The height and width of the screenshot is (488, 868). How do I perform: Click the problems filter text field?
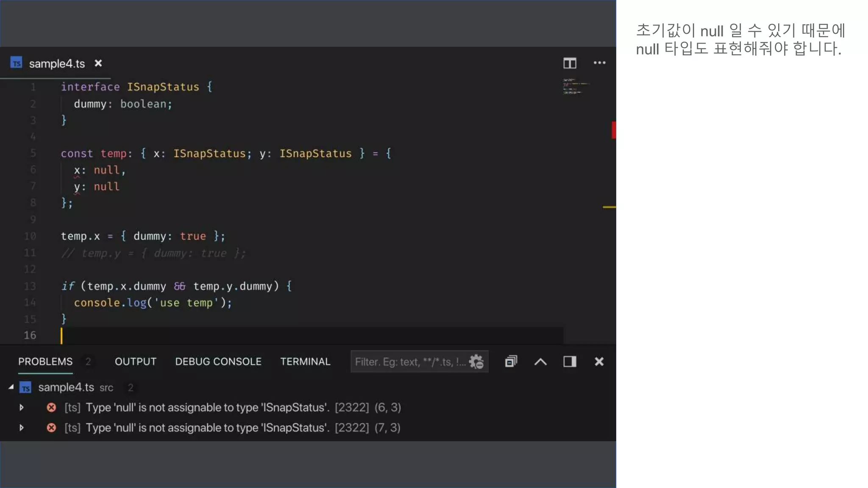pyautogui.click(x=409, y=362)
